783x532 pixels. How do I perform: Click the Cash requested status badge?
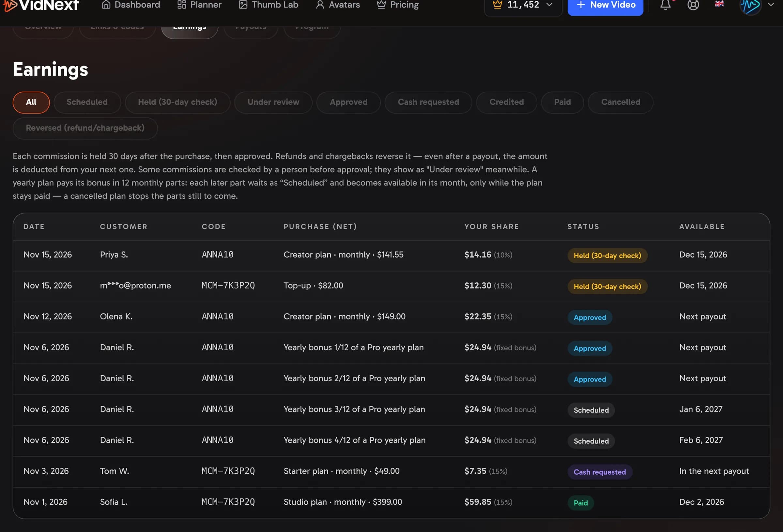coord(599,472)
